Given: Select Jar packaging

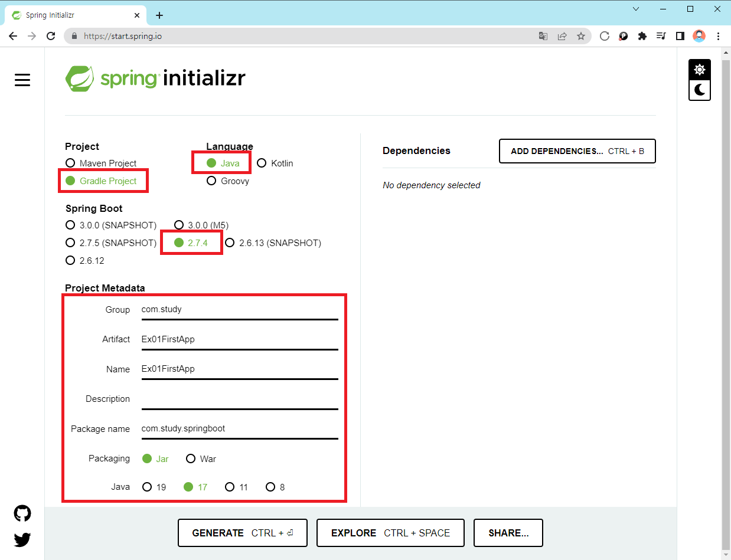Looking at the screenshot, I should coord(155,459).
